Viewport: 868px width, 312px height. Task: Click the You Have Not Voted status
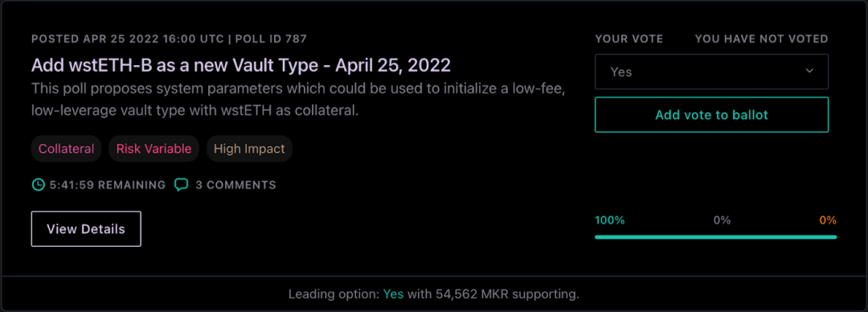pyautogui.click(x=762, y=39)
